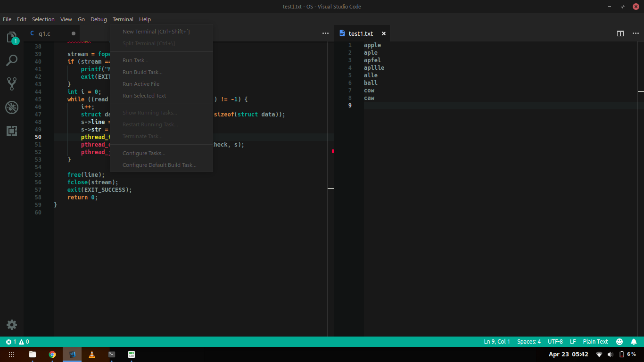Launch Chrome from taskbar

[52, 354]
